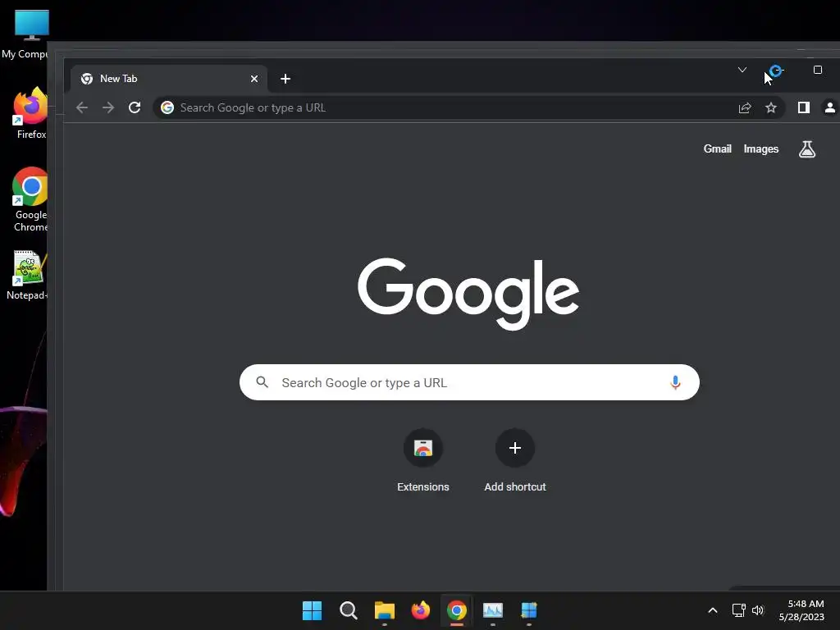Maximize the Chrome window
Viewport: 840px width, 630px height.
pos(818,70)
